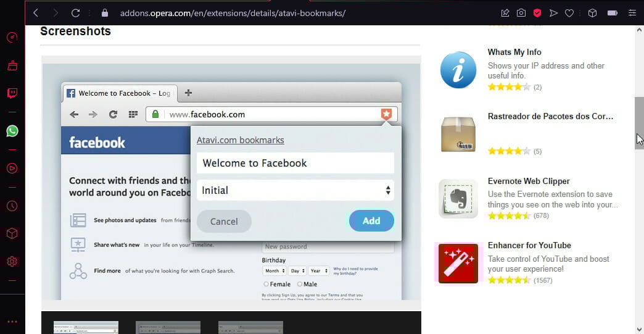
Task: Open Rastreador de Pacotes dos Cor... link
Action: [550, 116]
